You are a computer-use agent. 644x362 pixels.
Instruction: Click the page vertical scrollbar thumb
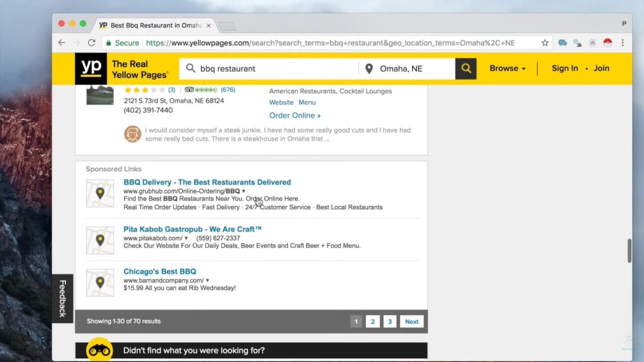pyautogui.click(x=630, y=250)
